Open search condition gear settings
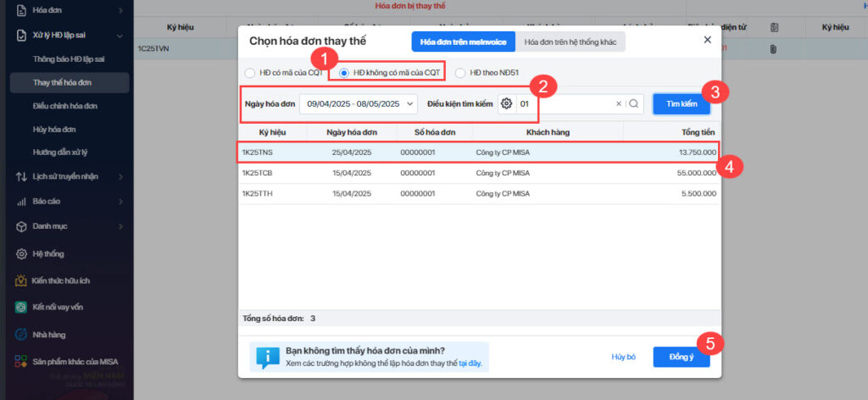The width and height of the screenshot is (868, 400). tap(507, 103)
